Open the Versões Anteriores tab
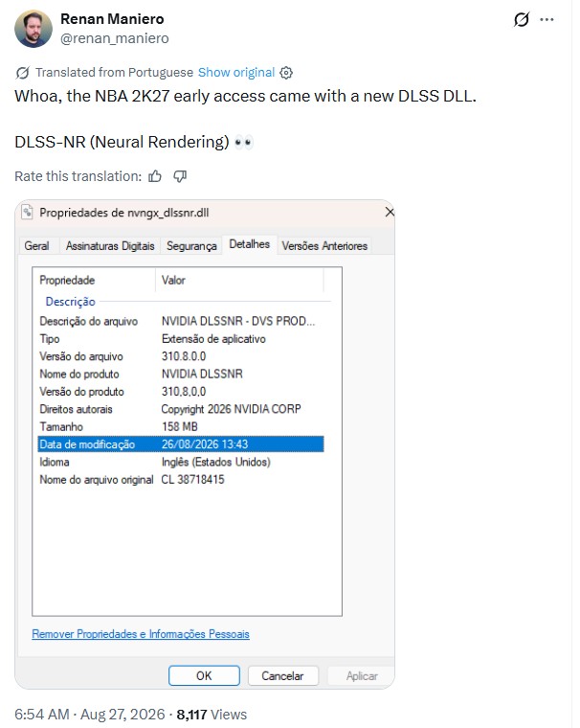This screenshot has width=580, height=728. pyautogui.click(x=324, y=245)
